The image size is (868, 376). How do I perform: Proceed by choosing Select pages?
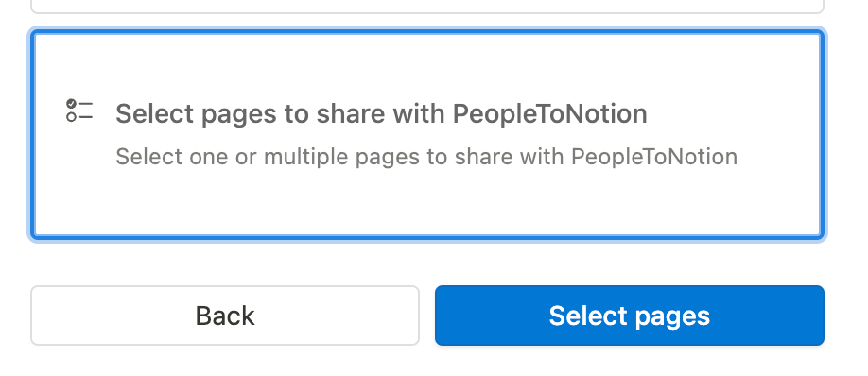click(630, 316)
